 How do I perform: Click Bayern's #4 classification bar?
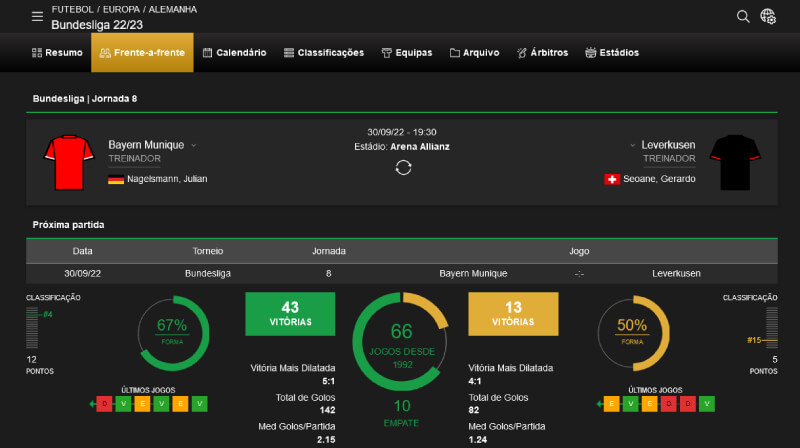coord(33,328)
